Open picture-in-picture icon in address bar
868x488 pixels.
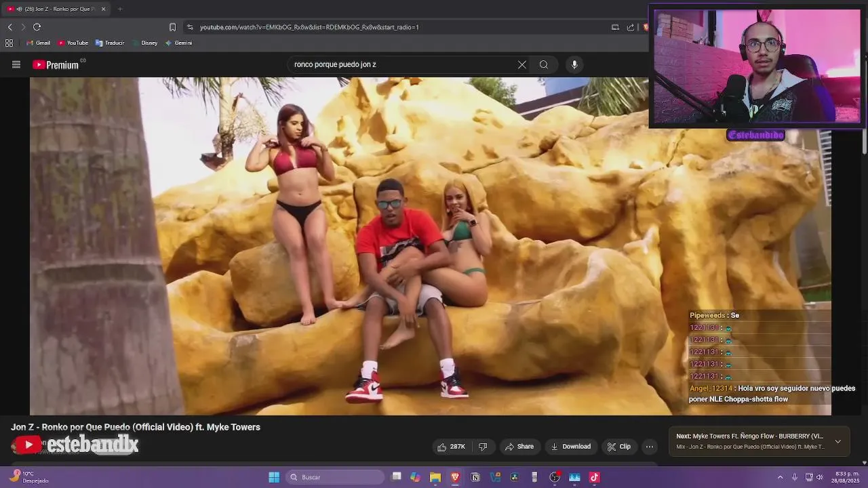(615, 27)
